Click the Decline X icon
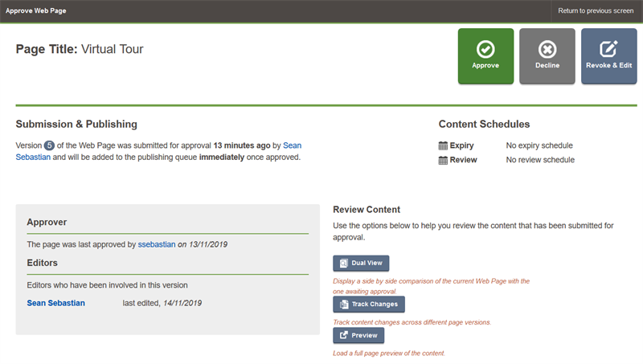 click(x=547, y=49)
